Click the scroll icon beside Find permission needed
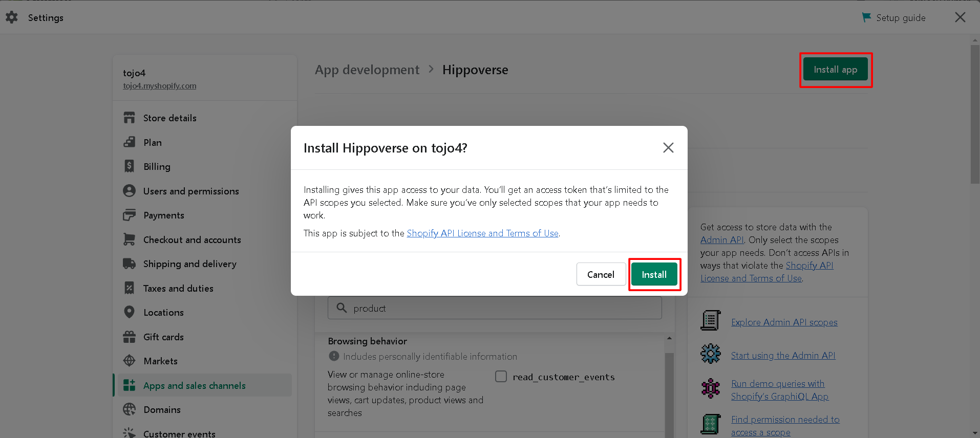This screenshot has height=438, width=980. [711, 424]
